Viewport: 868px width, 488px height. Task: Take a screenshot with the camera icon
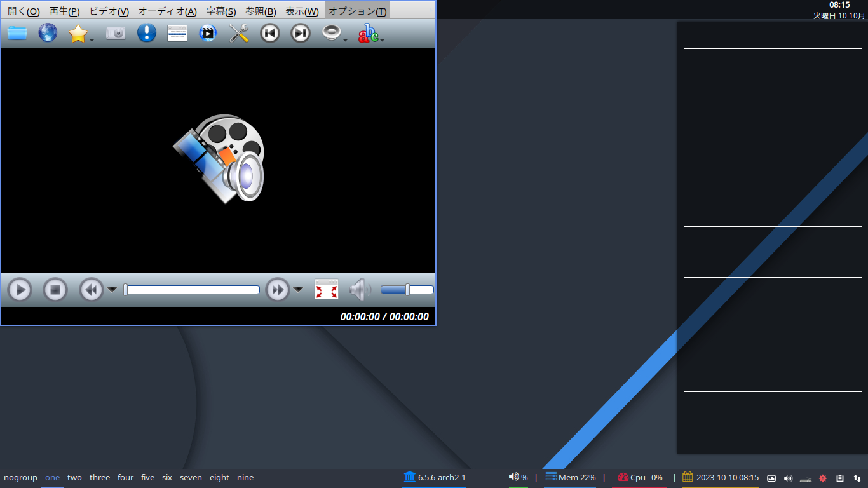click(116, 33)
